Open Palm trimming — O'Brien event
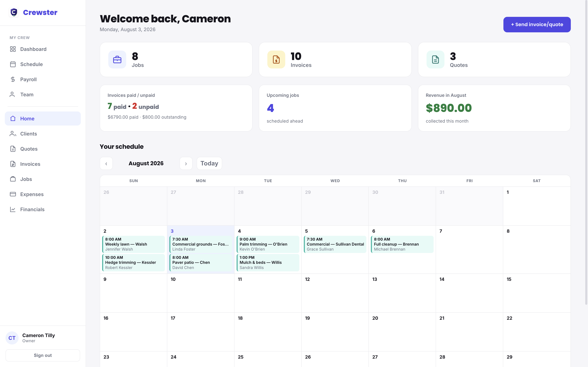The width and height of the screenshot is (588, 367). pos(268,244)
